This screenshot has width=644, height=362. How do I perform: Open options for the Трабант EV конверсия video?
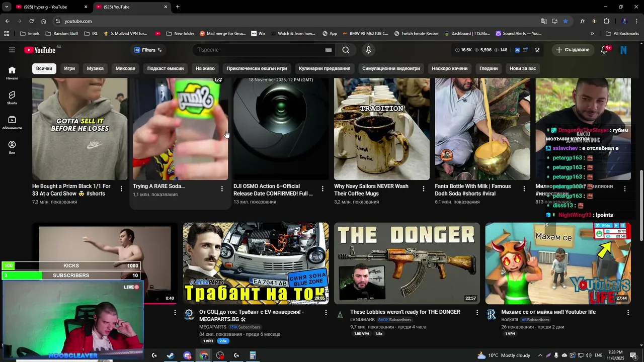tap(326, 312)
